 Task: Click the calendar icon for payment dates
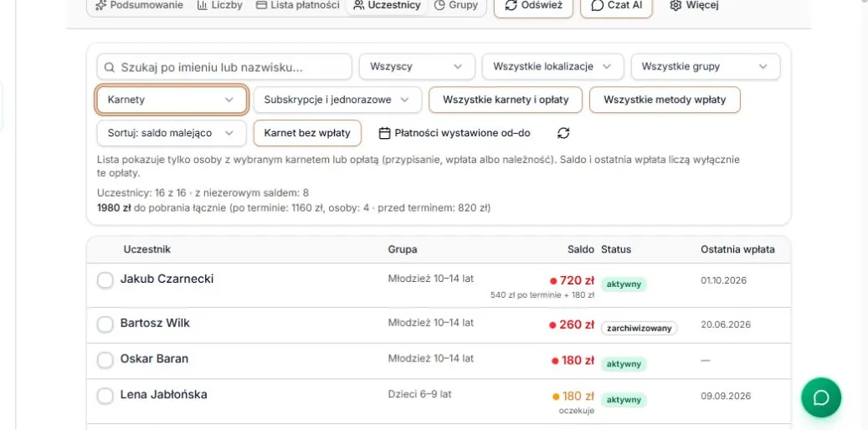coord(385,133)
